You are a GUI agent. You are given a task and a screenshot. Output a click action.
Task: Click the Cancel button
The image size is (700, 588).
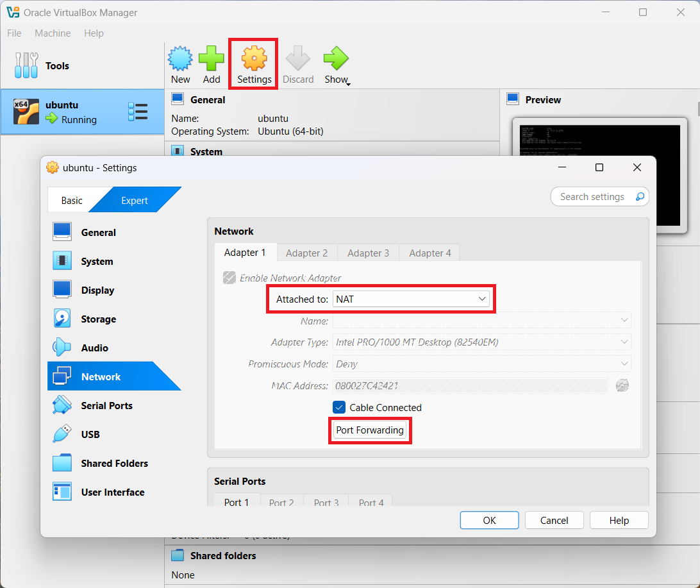pos(554,520)
